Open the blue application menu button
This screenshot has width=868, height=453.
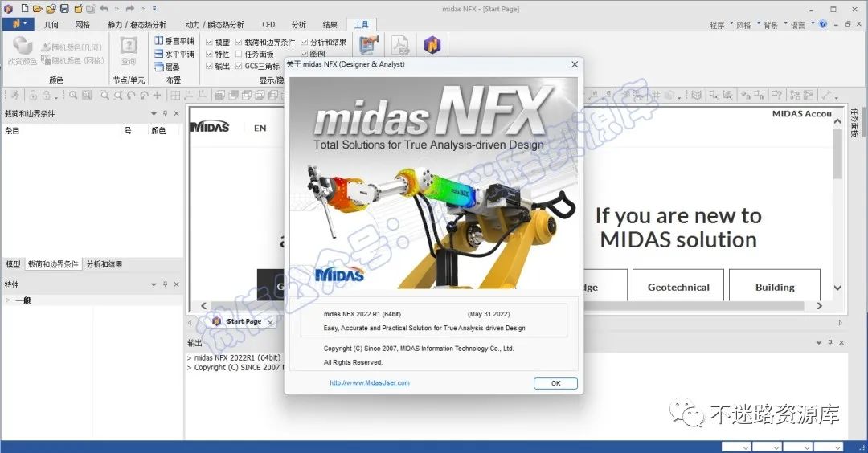pyautogui.click(x=18, y=24)
